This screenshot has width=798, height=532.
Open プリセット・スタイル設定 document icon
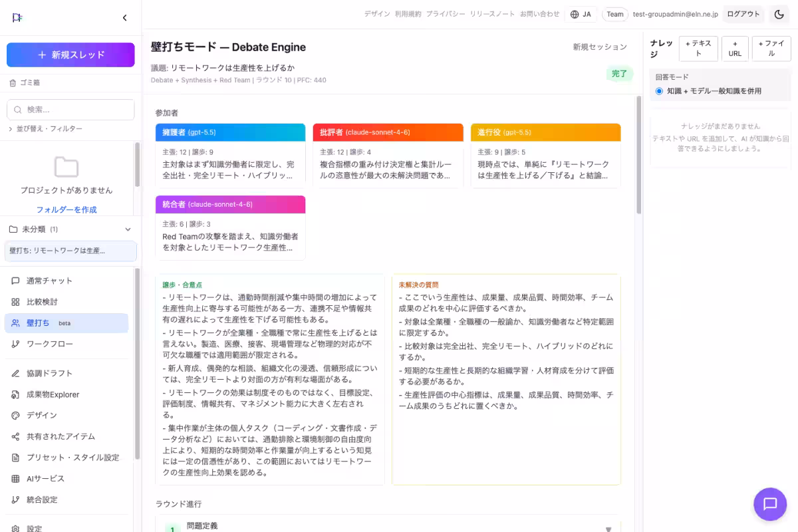pyautogui.click(x=15, y=458)
